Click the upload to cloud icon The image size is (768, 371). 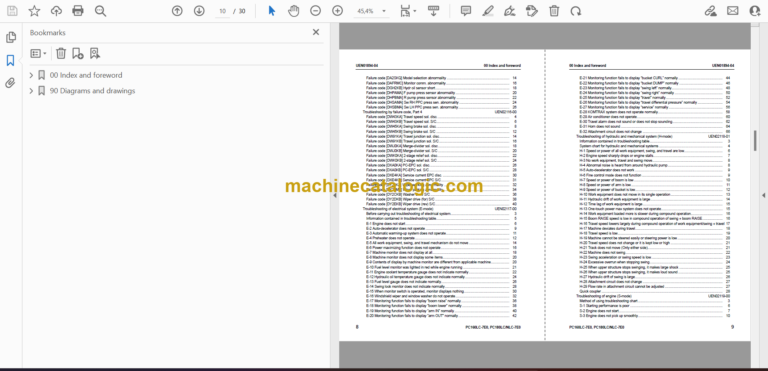tap(56, 11)
